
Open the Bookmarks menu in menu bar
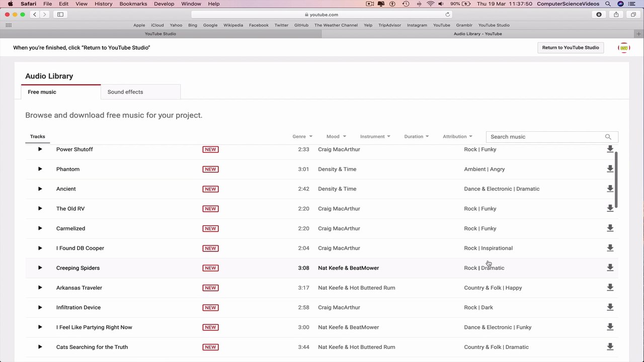(133, 4)
